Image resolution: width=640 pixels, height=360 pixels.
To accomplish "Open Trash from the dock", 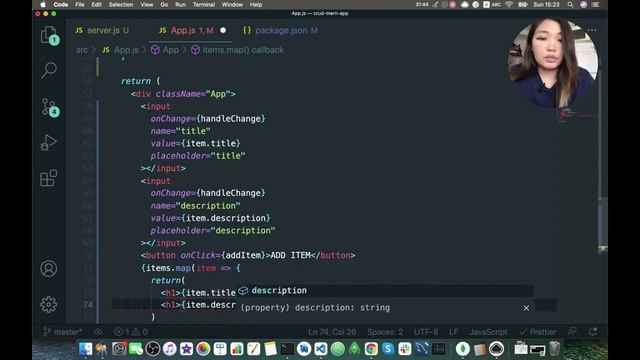I will 554,349.
